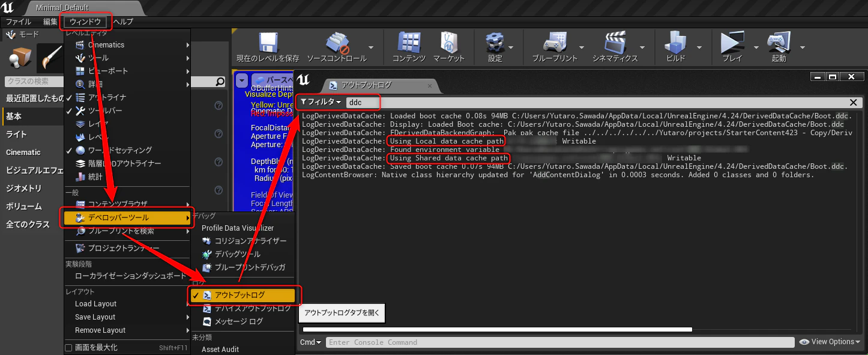This screenshot has height=355, width=868.
Task: Expand the ブループリント dropdown arrow
Action: (582, 47)
